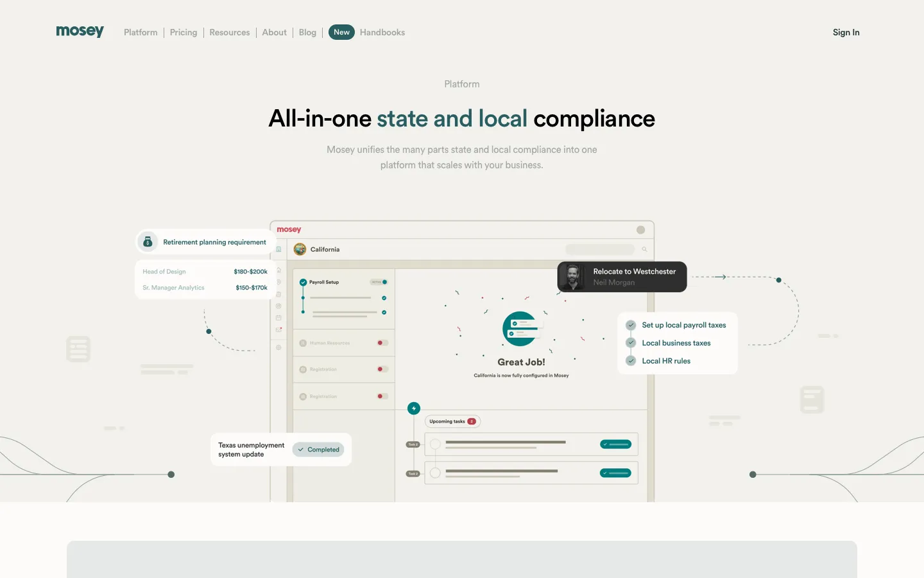This screenshot has width=924, height=578.
Task: Click the mosey logo in the header
Action: pos(80,31)
